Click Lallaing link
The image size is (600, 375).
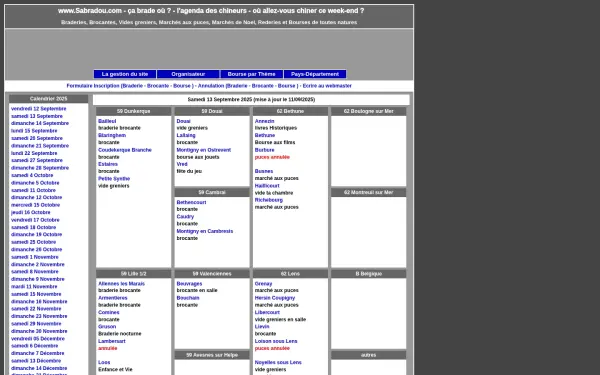186,135
